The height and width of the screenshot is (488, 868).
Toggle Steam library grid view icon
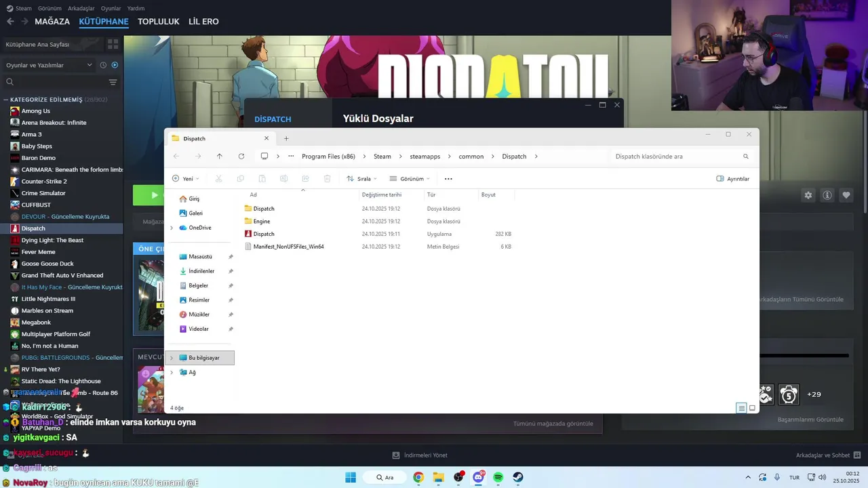point(113,44)
